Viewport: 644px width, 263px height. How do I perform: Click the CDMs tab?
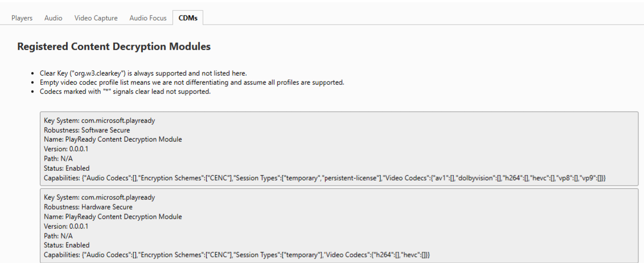[x=188, y=18]
